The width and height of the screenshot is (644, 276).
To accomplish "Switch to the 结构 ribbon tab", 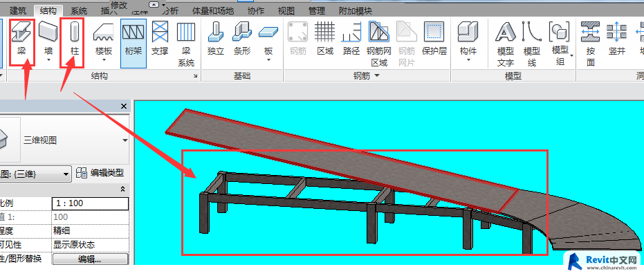I will point(48,10).
